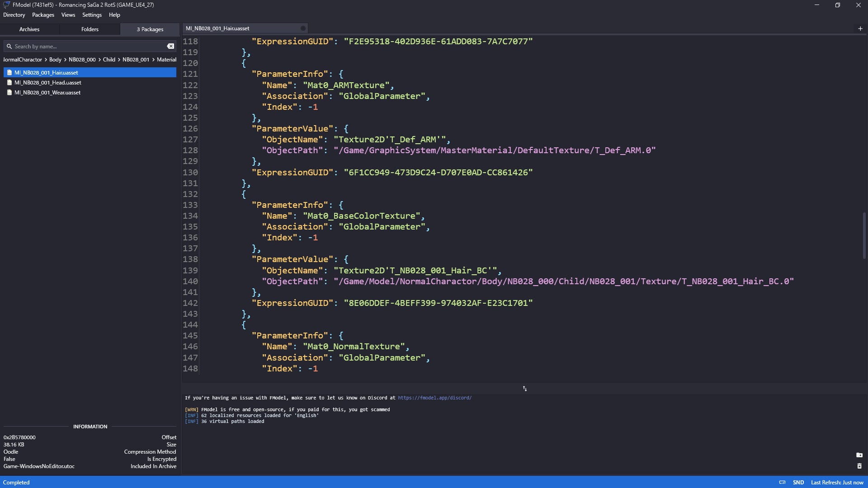The image size is (868, 488).
Task: Clear logs with the trash icon
Action: pos(859,466)
